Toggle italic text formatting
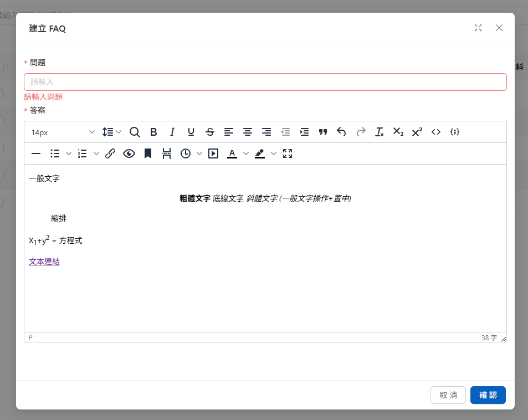This screenshot has width=528, height=420. pyautogui.click(x=172, y=132)
